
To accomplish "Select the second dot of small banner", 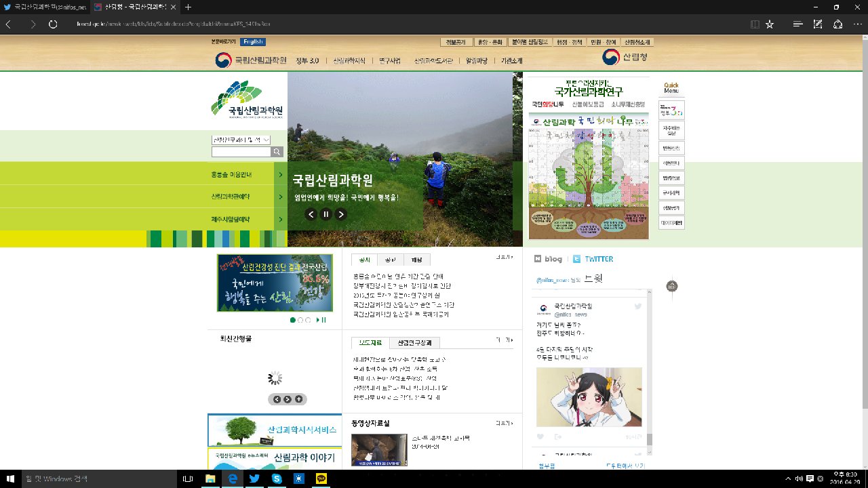I will pos(300,320).
